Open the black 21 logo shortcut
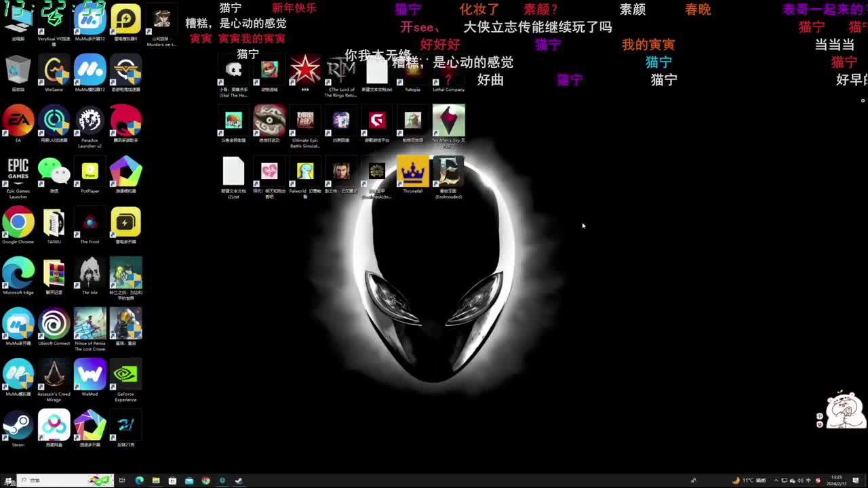 pos(125,428)
